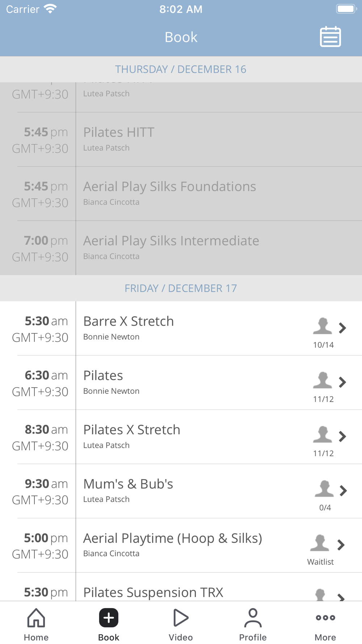Image resolution: width=362 pixels, height=644 pixels.
Task: Open chevron for Aerial Playtime (Hoop & Silks)
Action: coord(341,545)
